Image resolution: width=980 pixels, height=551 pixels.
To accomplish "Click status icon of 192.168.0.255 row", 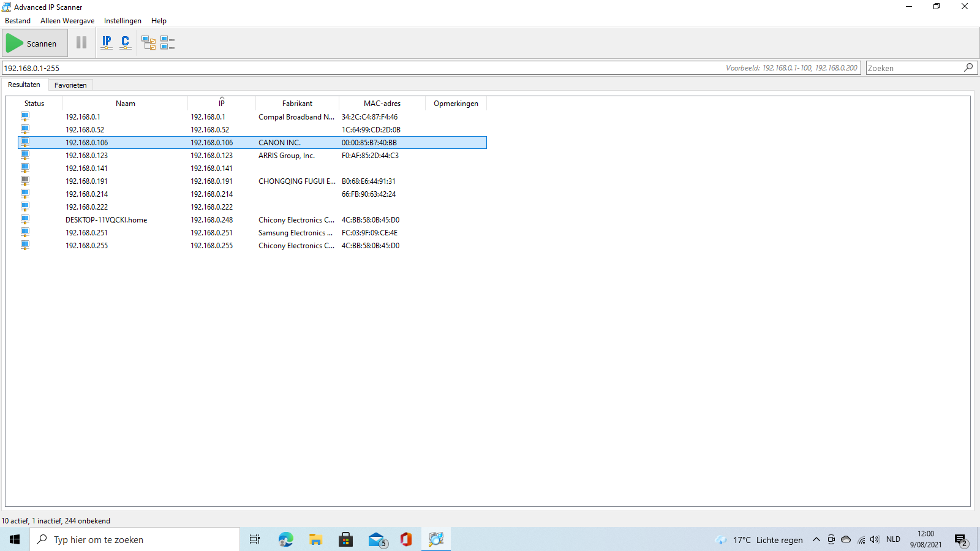I will click(x=25, y=245).
